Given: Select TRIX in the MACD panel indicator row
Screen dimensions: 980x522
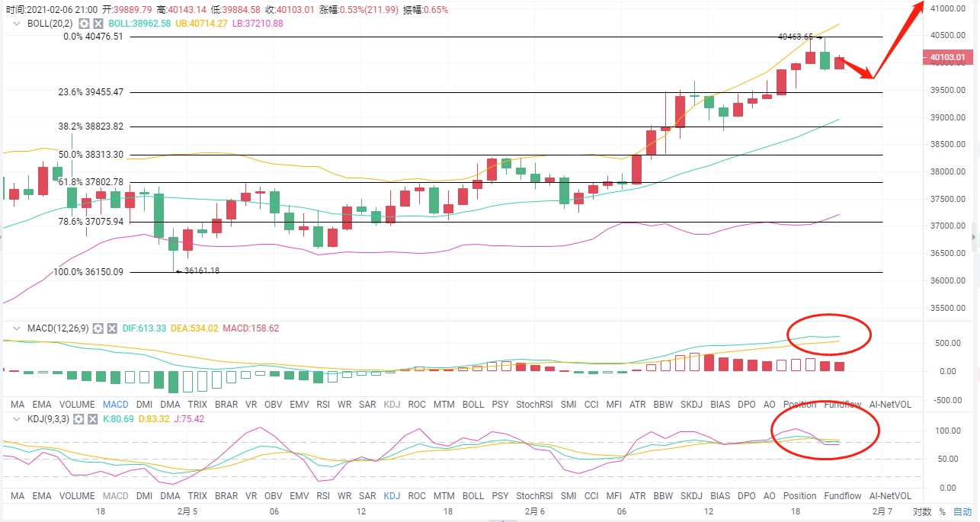Looking at the screenshot, I should coord(197,404).
